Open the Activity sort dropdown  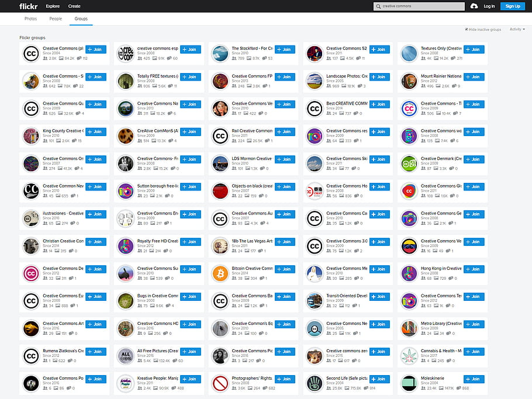pyautogui.click(x=517, y=29)
